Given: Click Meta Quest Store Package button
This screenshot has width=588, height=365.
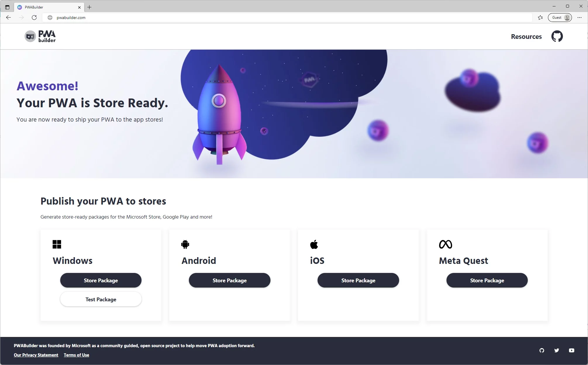Looking at the screenshot, I should point(487,280).
